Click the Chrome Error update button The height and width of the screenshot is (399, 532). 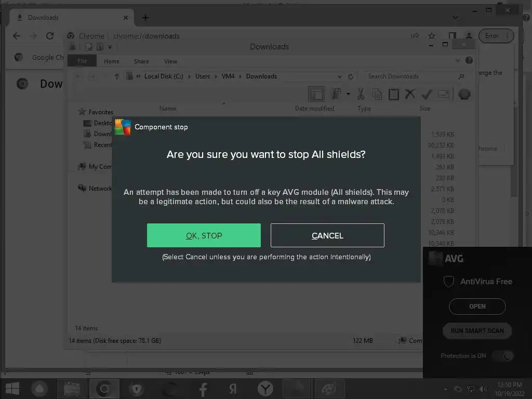[x=496, y=36]
